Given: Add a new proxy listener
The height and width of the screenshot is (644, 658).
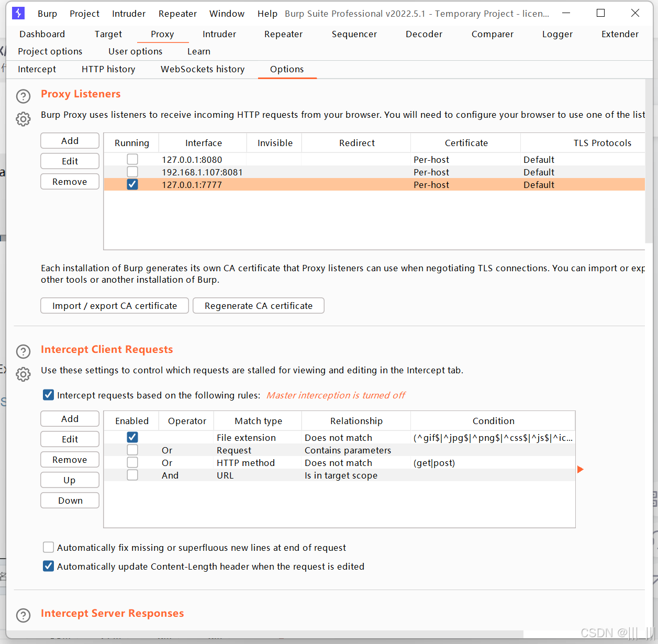Looking at the screenshot, I should click(70, 141).
